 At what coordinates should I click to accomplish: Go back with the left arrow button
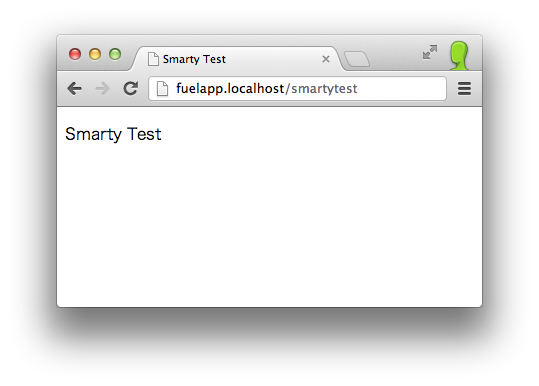[75, 89]
